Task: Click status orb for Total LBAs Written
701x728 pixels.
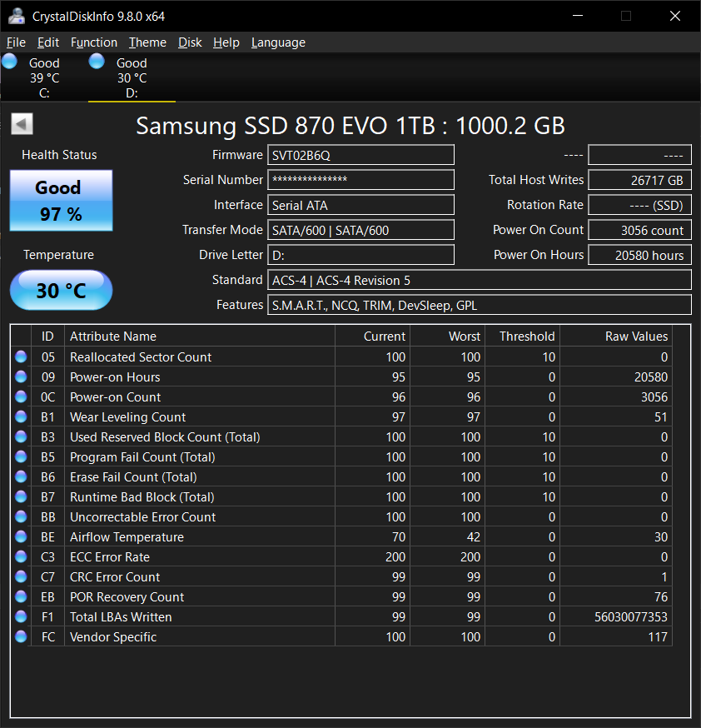Action: (21, 616)
